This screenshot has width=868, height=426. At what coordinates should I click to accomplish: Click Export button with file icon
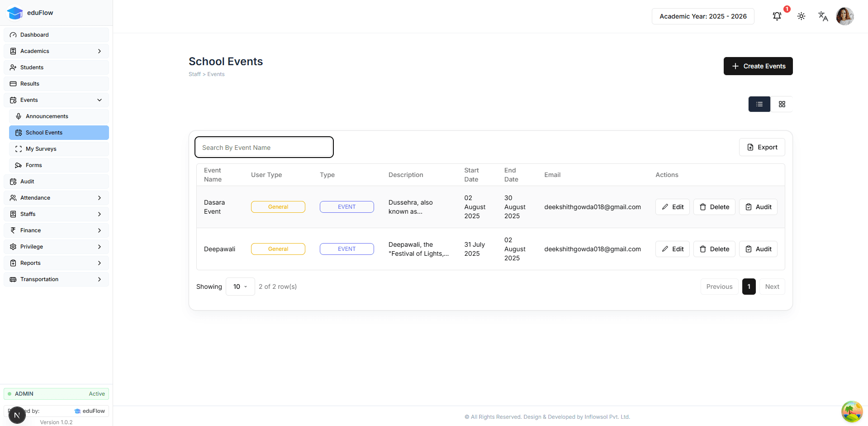[x=762, y=147]
